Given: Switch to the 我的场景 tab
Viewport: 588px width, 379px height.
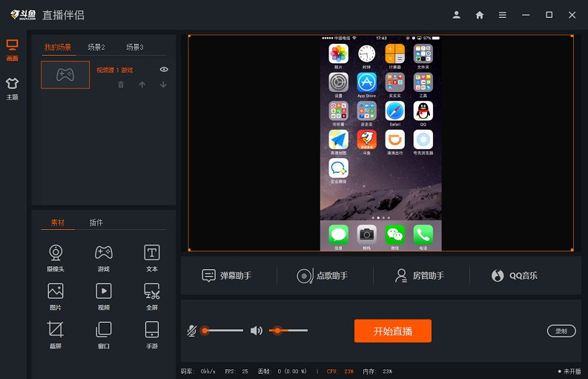Looking at the screenshot, I should [x=58, y=47].
